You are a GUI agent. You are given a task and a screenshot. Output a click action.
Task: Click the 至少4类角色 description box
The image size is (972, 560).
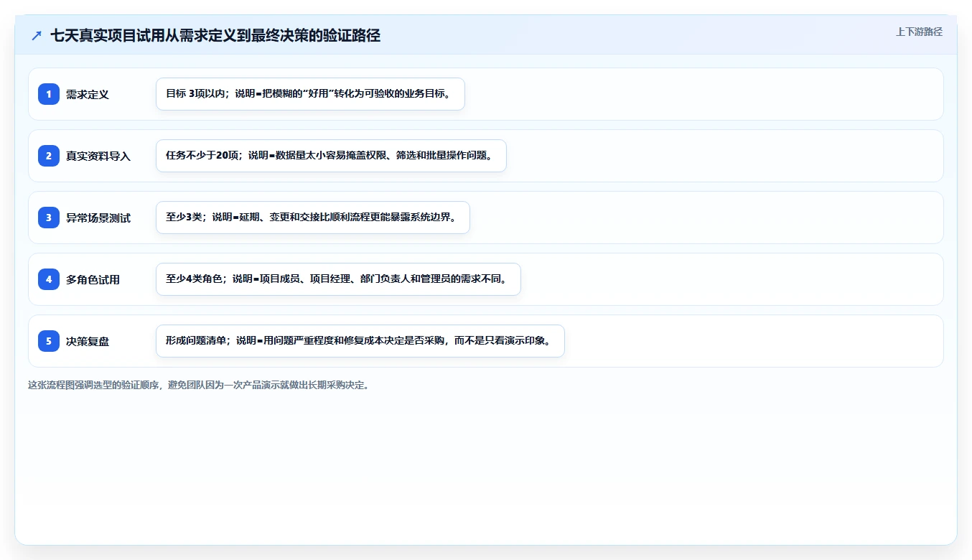[x=338, y=279]
